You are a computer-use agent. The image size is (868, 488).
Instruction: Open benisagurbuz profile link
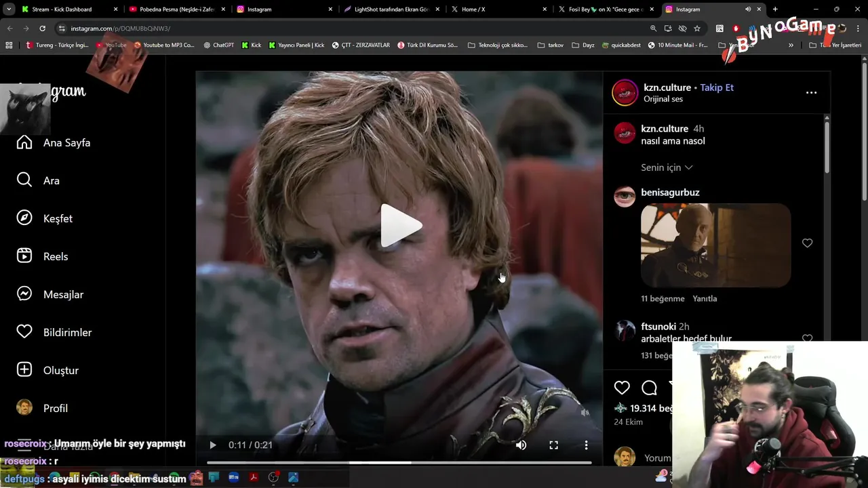click(670, 192)
